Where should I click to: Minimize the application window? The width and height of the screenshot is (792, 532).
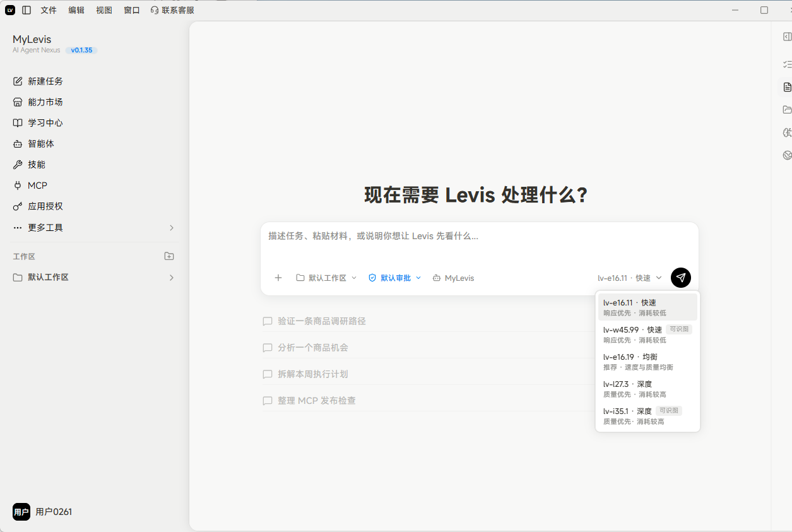pos(735,10)
